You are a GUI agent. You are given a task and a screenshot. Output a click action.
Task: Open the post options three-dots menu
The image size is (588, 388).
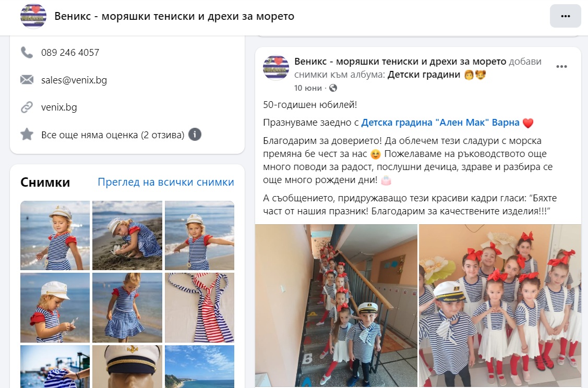tap(561, 67)
